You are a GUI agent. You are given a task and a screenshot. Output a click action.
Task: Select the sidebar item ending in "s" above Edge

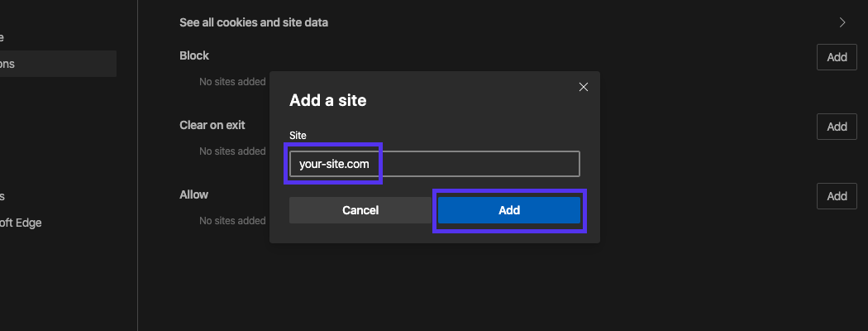point(2,196)
